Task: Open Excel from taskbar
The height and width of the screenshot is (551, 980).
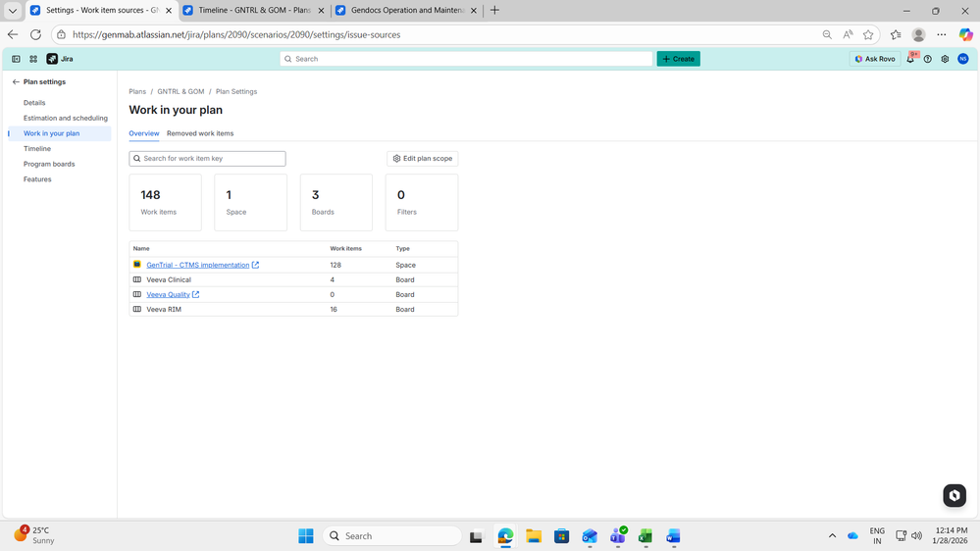Action: 645,536
